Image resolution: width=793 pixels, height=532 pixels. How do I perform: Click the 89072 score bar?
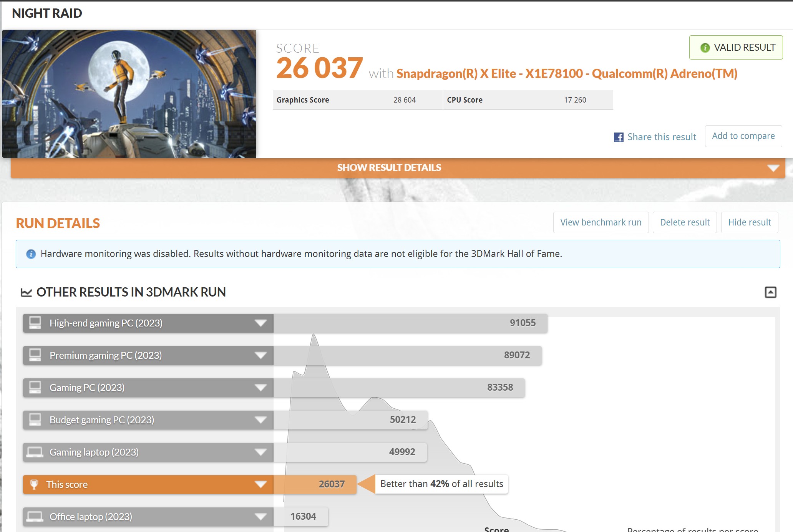[x=408, y=355]
